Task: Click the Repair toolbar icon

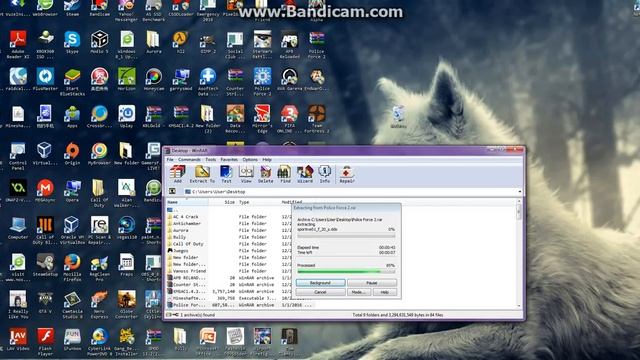Action: pyautogui.click(x=347, y=174)
